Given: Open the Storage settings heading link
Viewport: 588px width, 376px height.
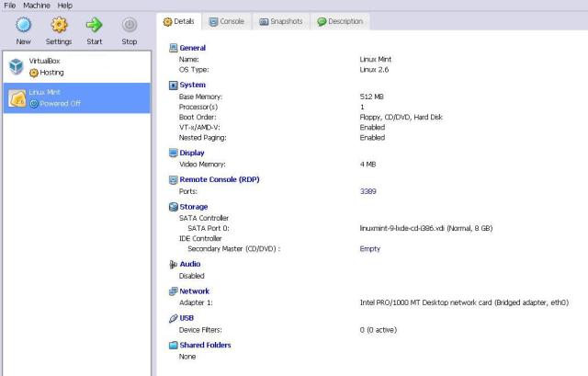Looking at the screenshot, I should click(194, 207).
